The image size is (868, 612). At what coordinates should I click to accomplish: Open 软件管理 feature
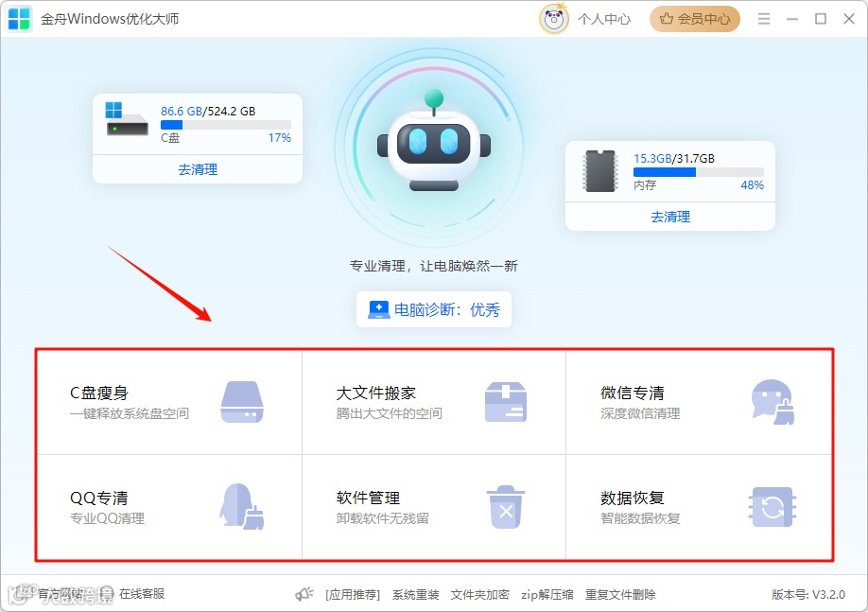(x=434, y=507)
